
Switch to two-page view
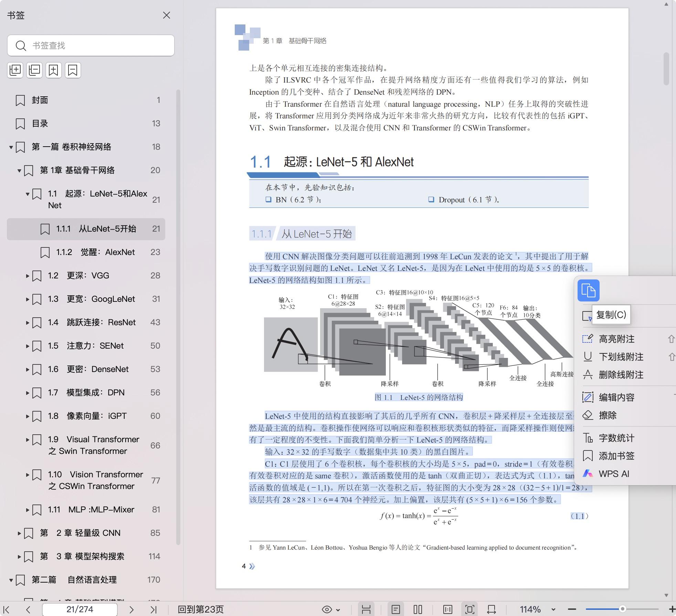[x=418, y=609]
